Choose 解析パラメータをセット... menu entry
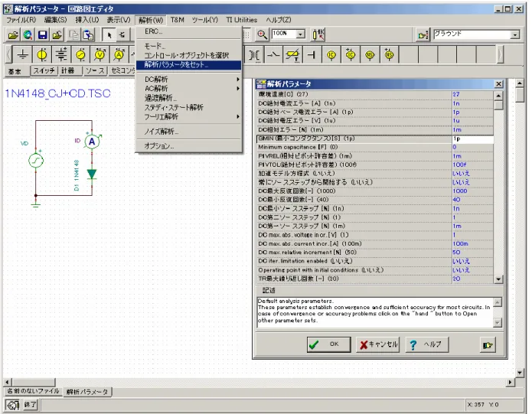This screenshot has height=414, width=532. pyautogui.click(x=188, y=65)
